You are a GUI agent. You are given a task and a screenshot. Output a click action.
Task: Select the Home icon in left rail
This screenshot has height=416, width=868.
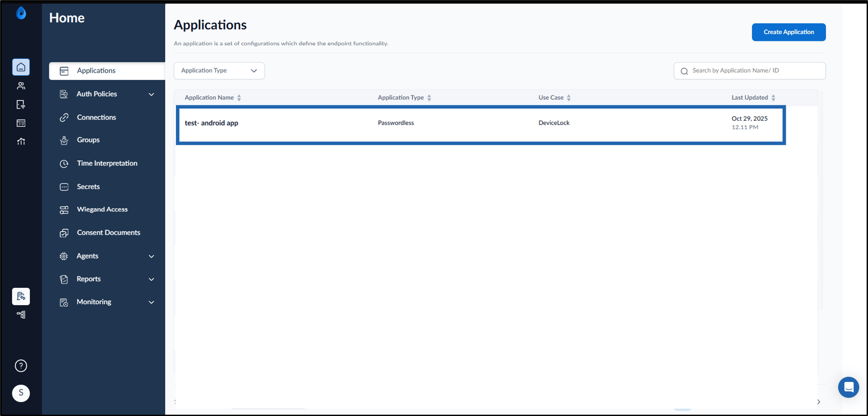tap(21, 67)
